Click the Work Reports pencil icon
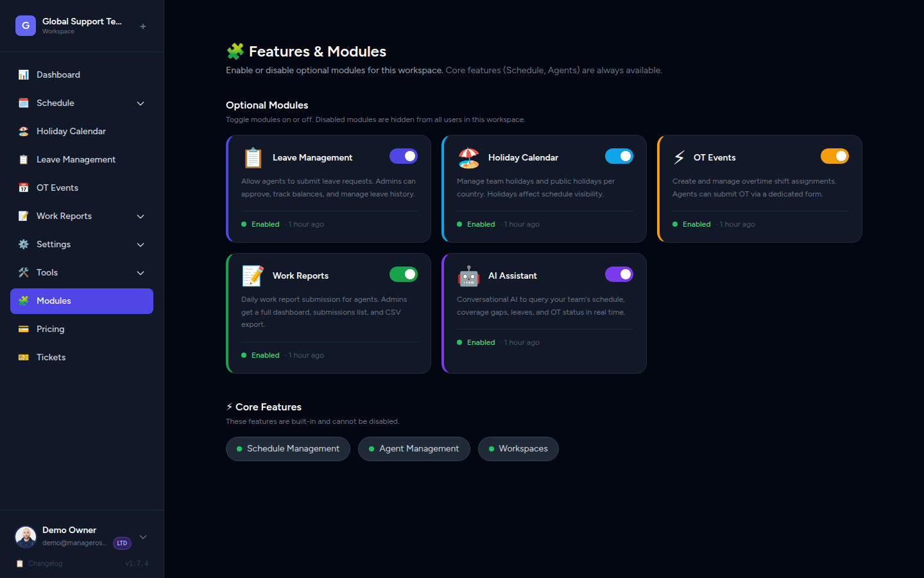 253,275
